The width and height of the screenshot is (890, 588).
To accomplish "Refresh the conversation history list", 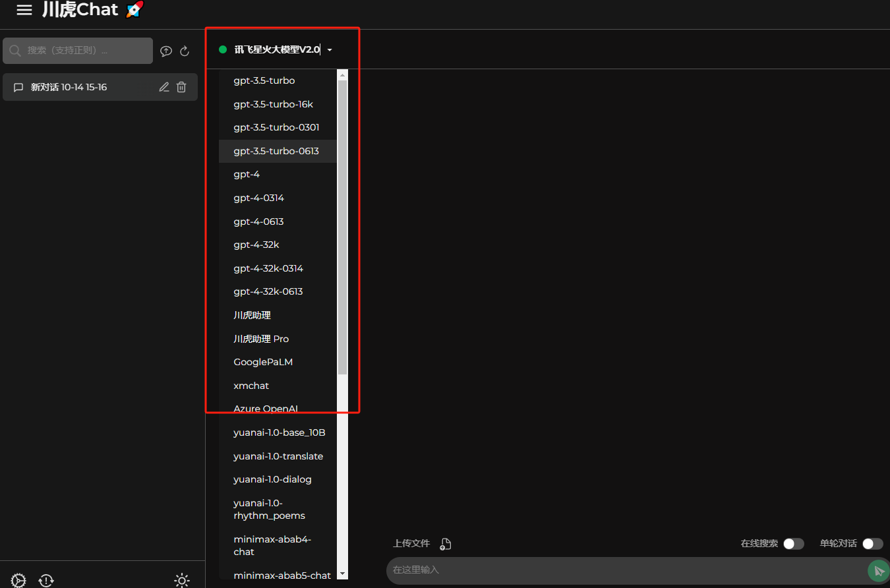I will (185, 51).
